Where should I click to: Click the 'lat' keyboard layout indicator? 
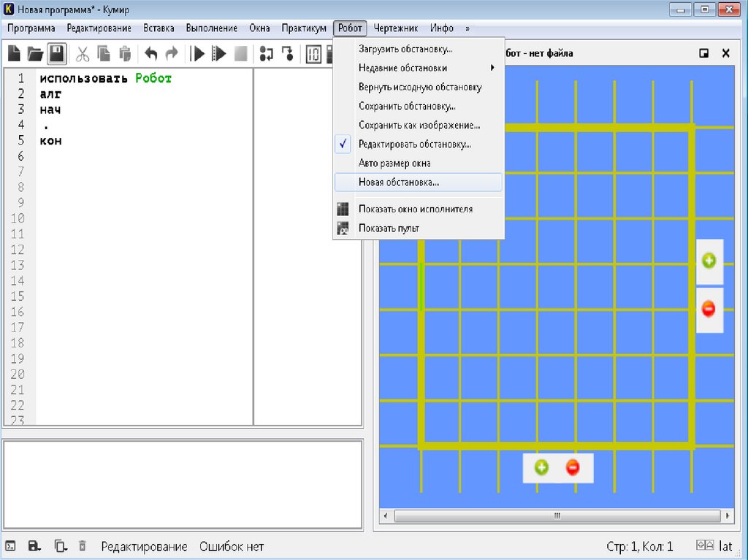[x=725, y=546]
